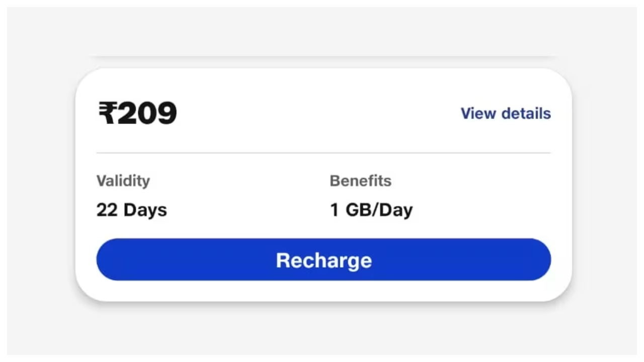Select the Validity label

point(123,180)
